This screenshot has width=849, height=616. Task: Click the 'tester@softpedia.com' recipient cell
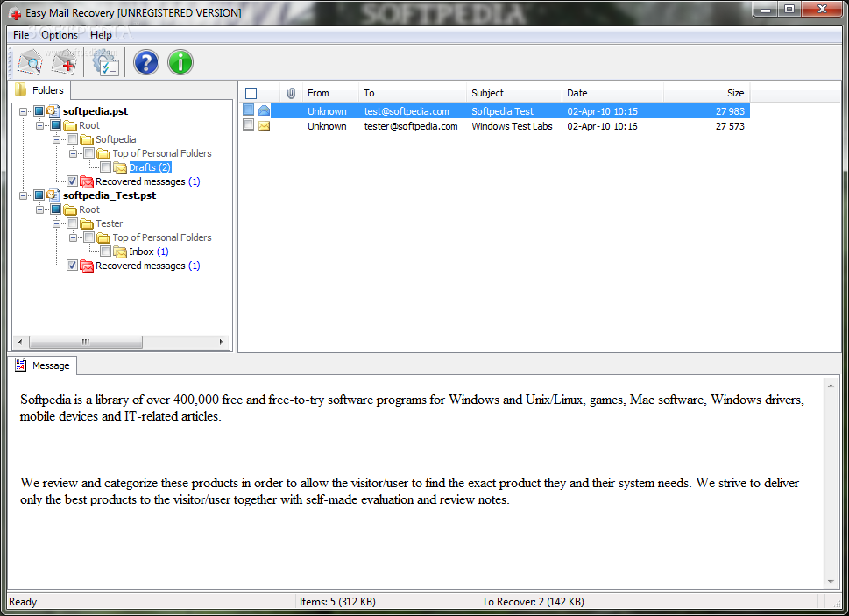[411, 126]
